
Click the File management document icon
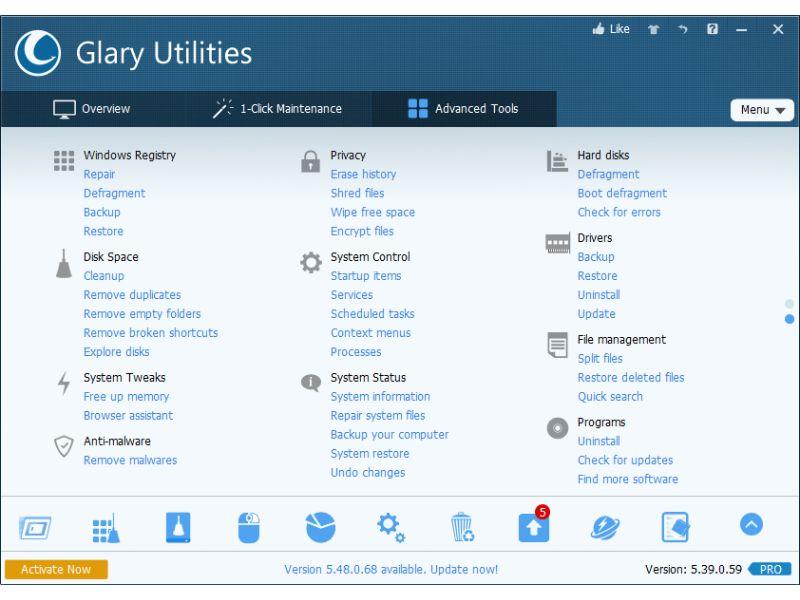coord(557,345)
